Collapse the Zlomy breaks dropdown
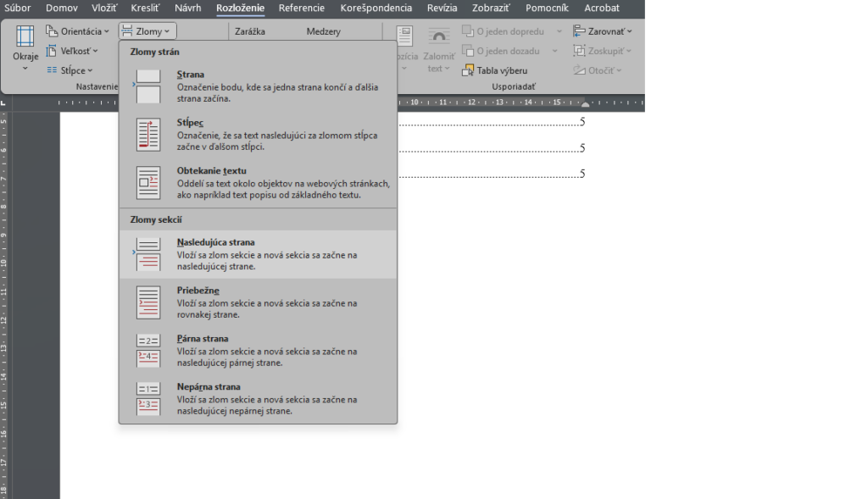 (147, 31)
